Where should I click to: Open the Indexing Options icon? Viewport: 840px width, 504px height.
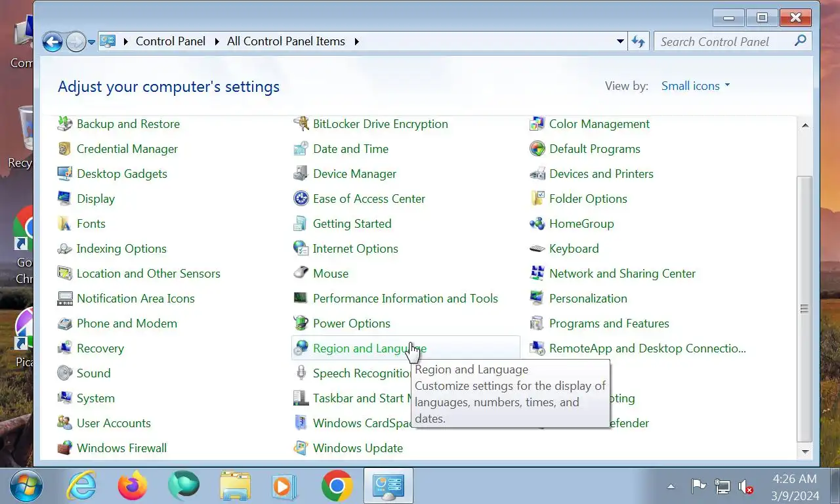(64, 248)
